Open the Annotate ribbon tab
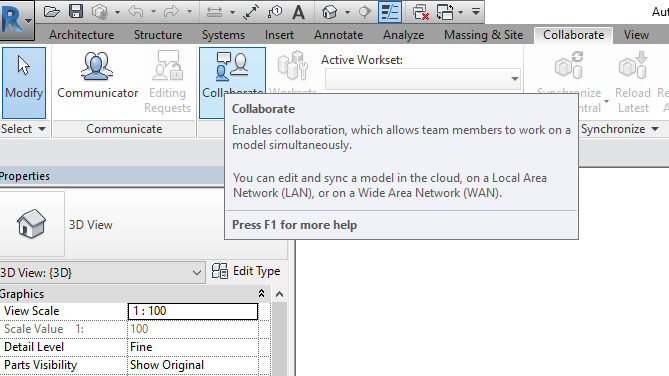Image resolution: width=669 pixels, height=376 pixels. tap(338, 35)
